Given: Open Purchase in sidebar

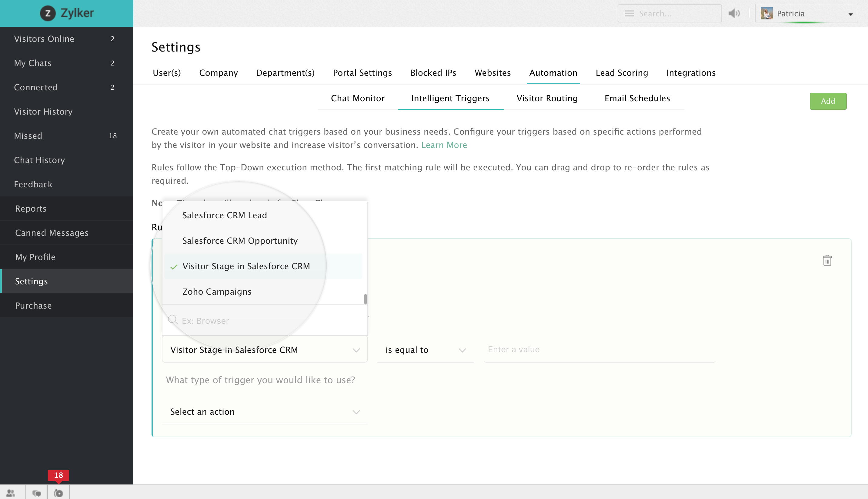Looking at the screenshot, I should click(66, 305).
